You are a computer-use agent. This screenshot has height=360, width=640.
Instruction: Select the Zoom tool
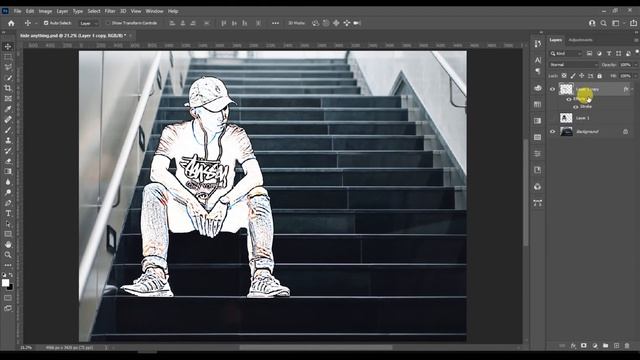[x=8, y=255]
